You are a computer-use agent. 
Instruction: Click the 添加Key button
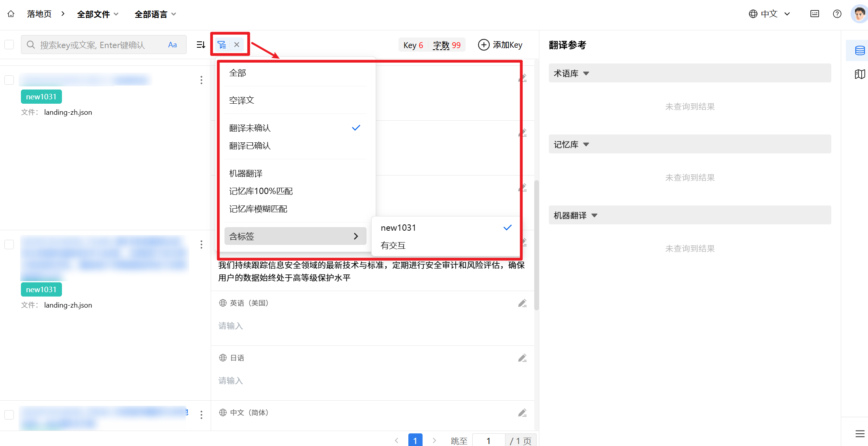pyautogui.click(x=500, y=45)
